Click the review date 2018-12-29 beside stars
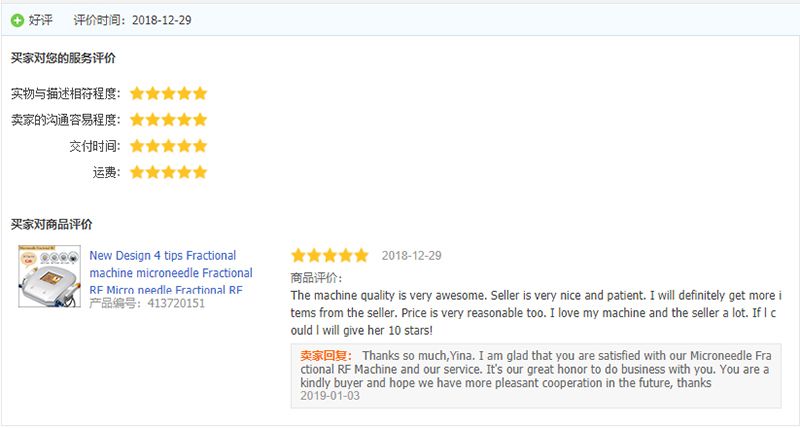The image size is (800, 428). click(x=412, y=256)
